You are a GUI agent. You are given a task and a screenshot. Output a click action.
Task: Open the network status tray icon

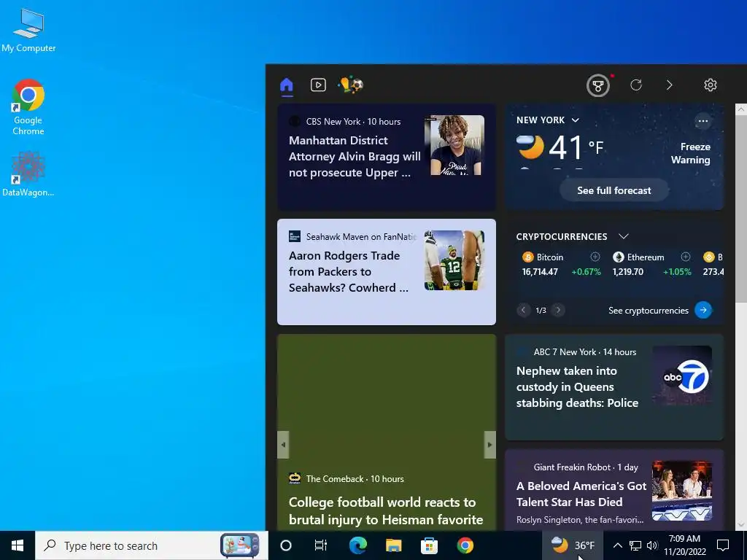coord(635,545)
